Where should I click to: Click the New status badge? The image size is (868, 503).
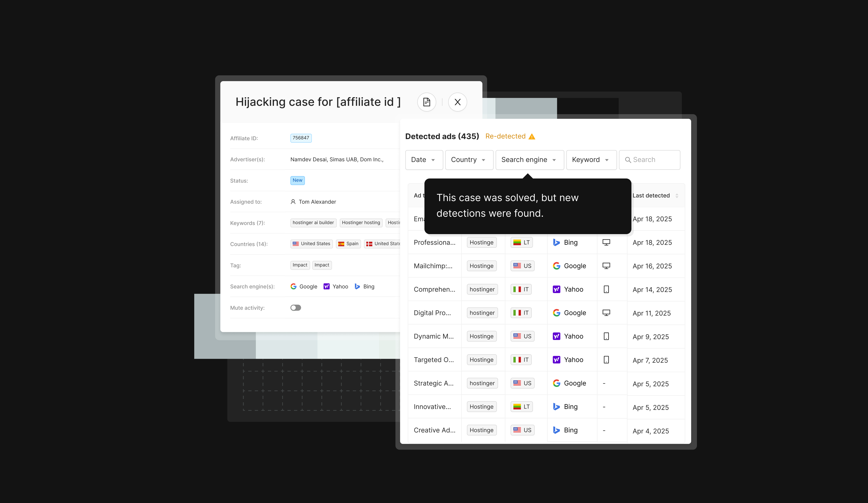click(297, 180)
